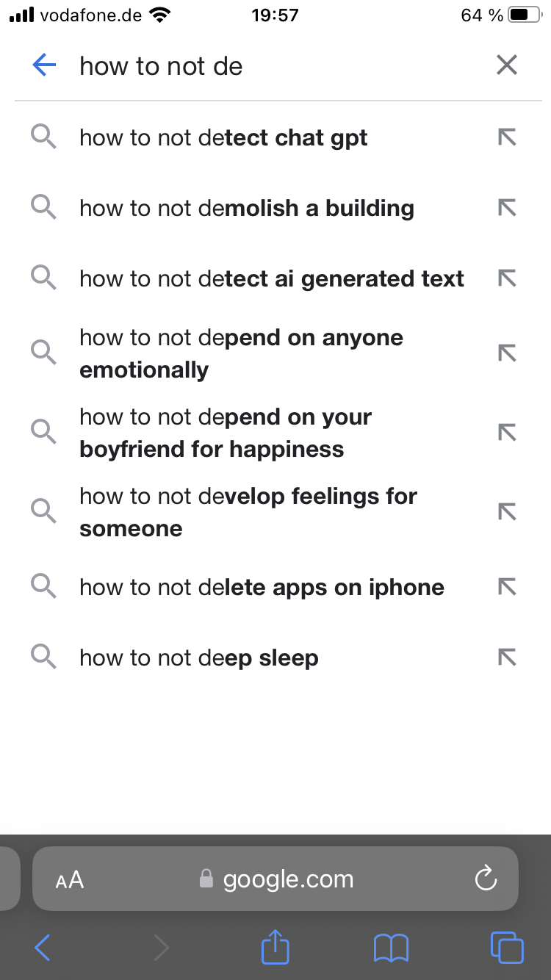Reload the page with the refresh icon

(486, 879)
